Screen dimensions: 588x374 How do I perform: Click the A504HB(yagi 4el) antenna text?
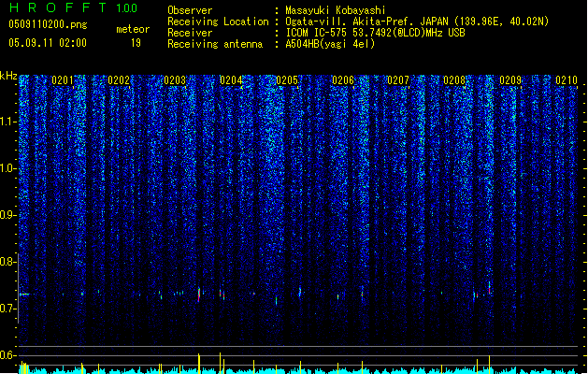click(x=330, y=44)
